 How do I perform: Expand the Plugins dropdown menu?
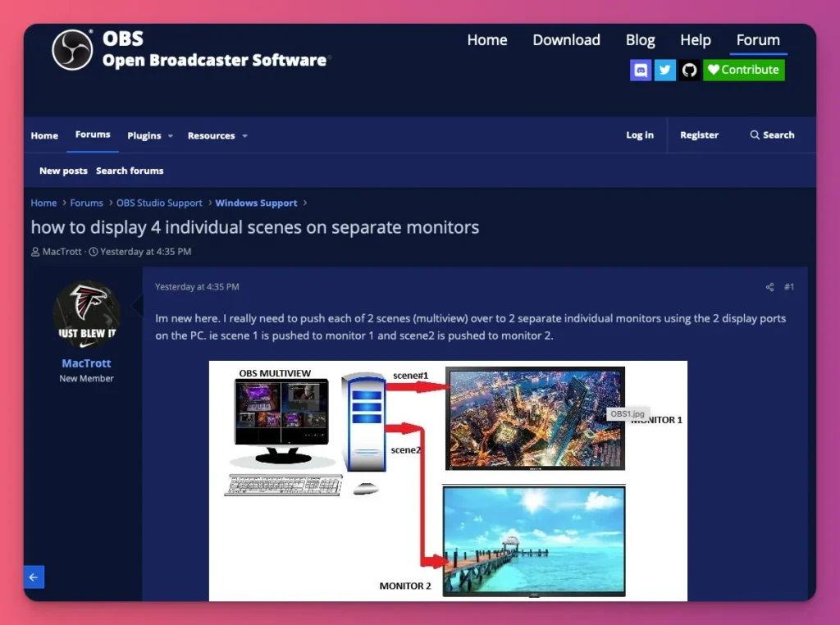[x=150, y=136]
